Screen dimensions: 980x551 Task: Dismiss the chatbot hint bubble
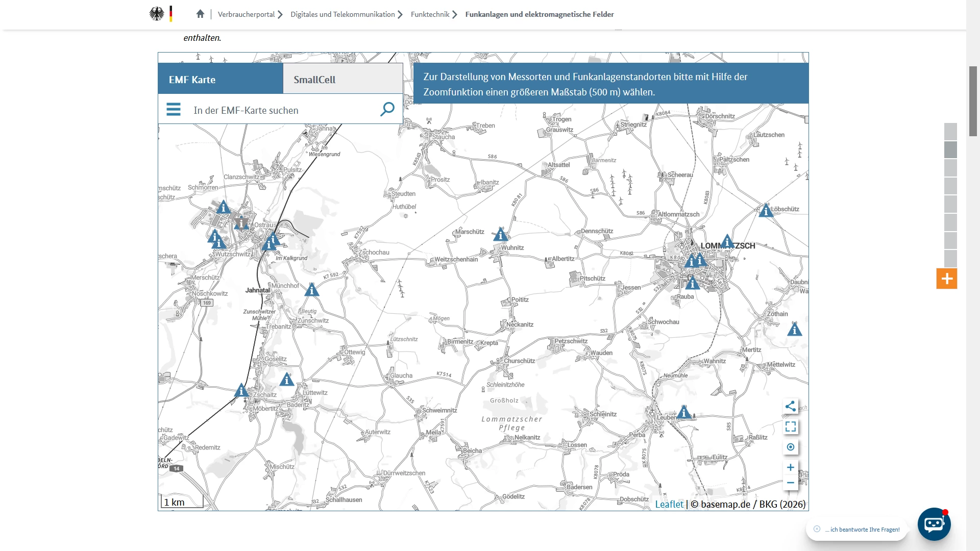point(817,529)
